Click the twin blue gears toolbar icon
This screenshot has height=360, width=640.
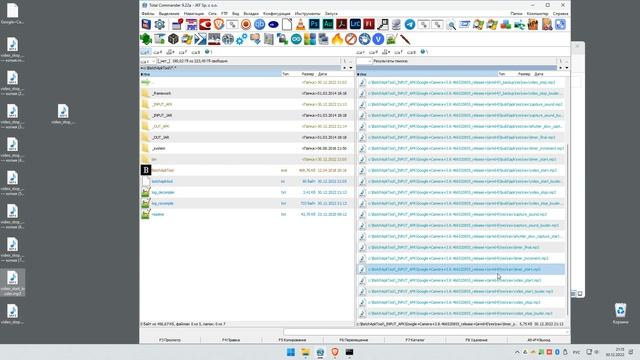[242, 39]
